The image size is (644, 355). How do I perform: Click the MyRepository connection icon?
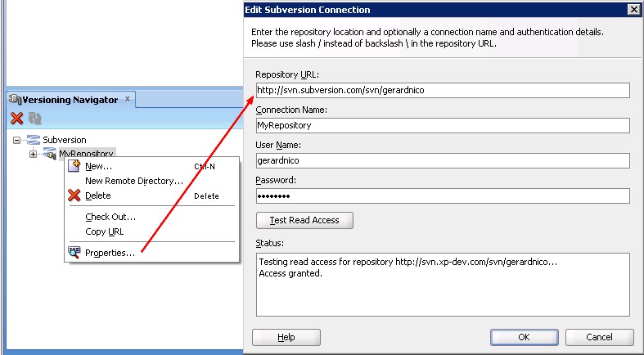pos(50,154)
